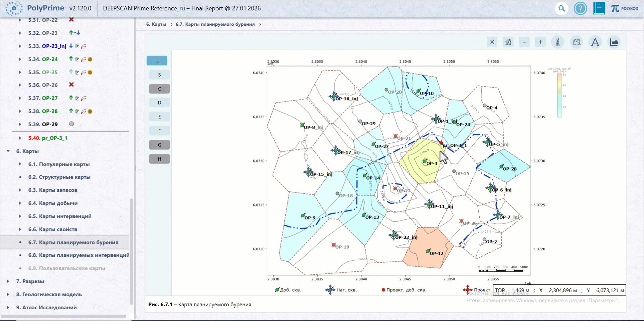Viewport: 644px width, 321px height.
Task: Click the color scale legend bar
Action: [x=559, y=95]
